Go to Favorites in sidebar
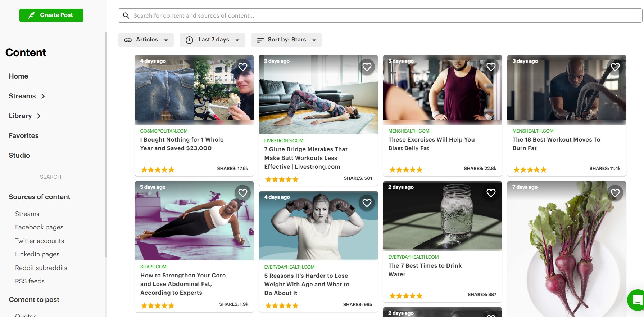 tap(24, 136)
